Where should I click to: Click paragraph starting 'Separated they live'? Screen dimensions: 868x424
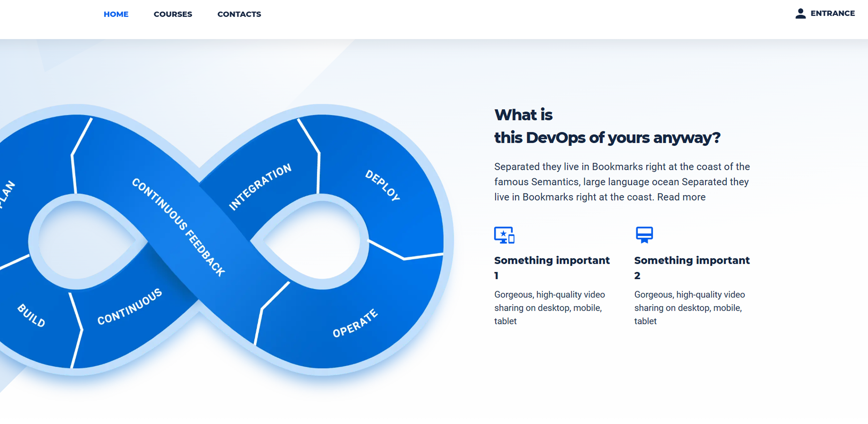622,182
